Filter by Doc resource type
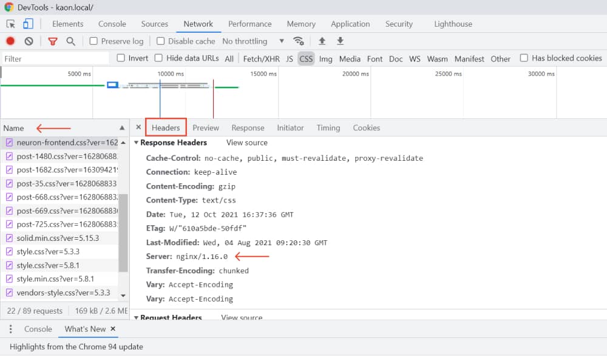Screen dimensions: 607x364 [x=396, y=59]
